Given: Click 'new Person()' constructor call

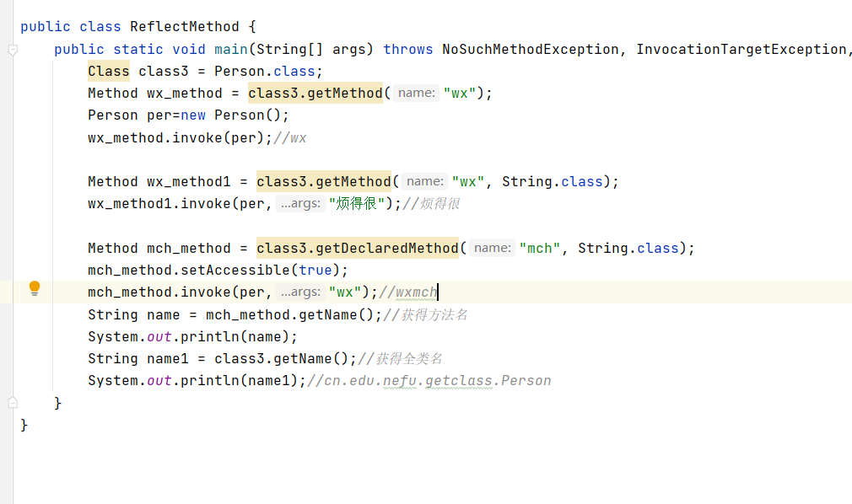Looking at the screenshot, I should (229, 115).
